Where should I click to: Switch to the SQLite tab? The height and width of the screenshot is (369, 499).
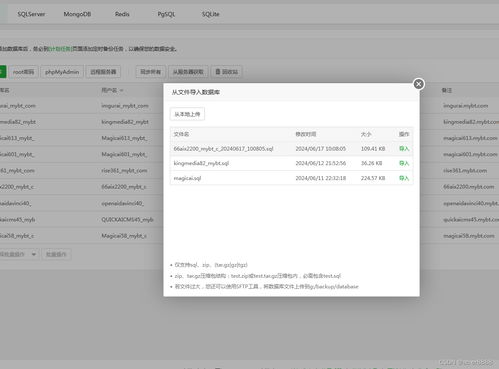click(x=211, y=14)
